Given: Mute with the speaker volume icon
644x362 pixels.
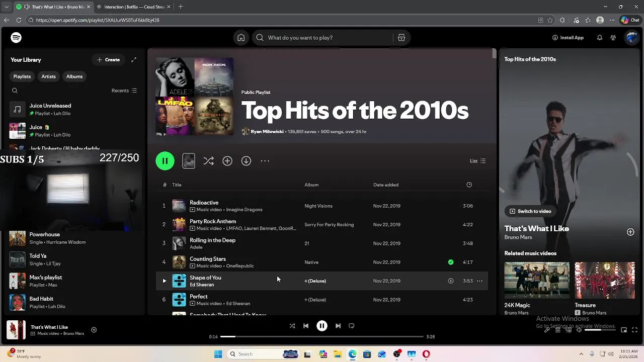Looking at the screenshot, I should (x=579, y=330).
